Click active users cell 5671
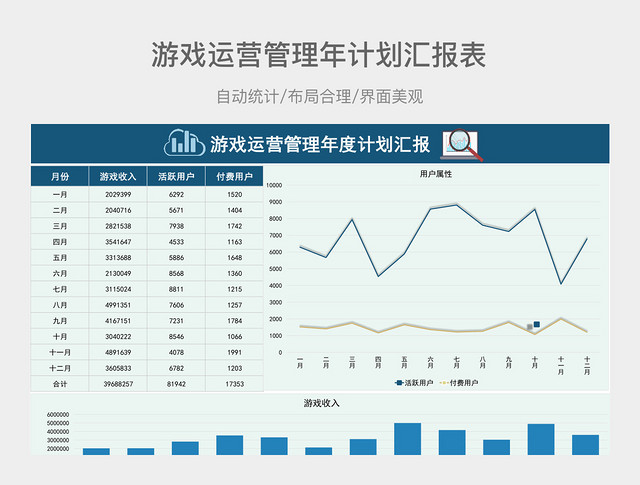The height and width of the screenshot is (485, 640). point(176,210)
